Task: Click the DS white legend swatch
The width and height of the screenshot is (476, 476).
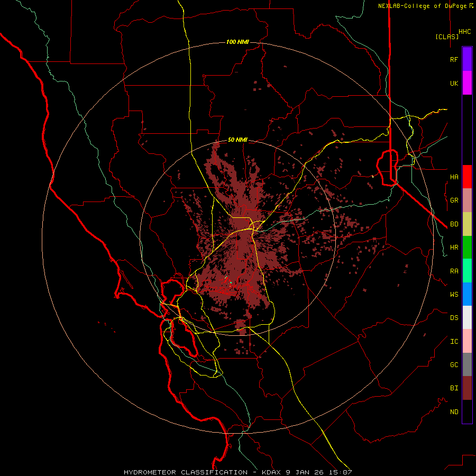Action: pos(467,317)
